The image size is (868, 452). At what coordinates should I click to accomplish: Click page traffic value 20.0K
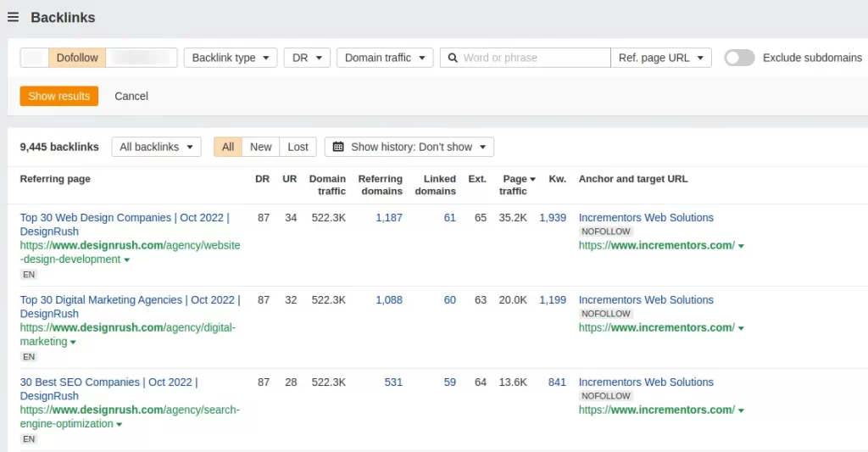(x=513, y=300)
